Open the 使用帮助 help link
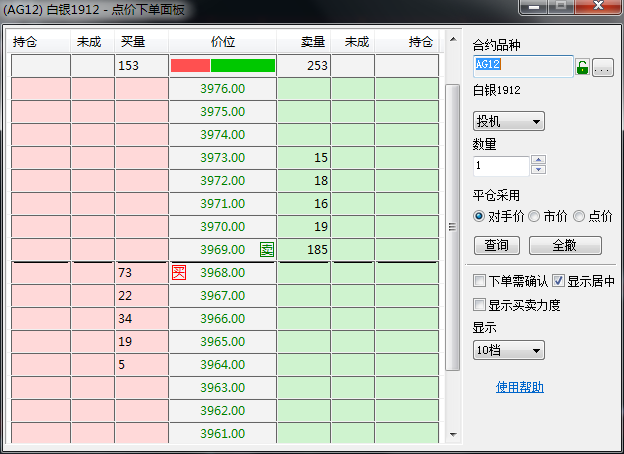Screen dimensions: 624x454 tap(520, 387)
